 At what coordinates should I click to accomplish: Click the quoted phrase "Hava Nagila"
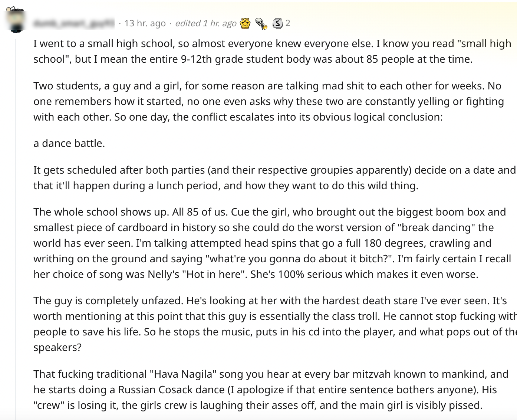[x=183, y=374]
